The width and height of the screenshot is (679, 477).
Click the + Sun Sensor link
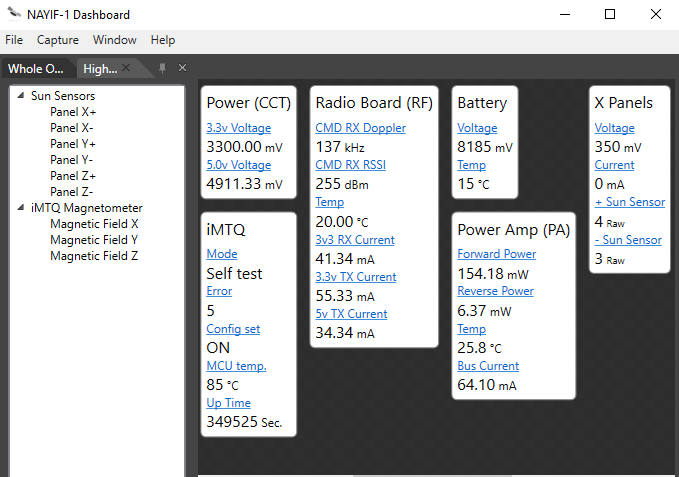630,202
